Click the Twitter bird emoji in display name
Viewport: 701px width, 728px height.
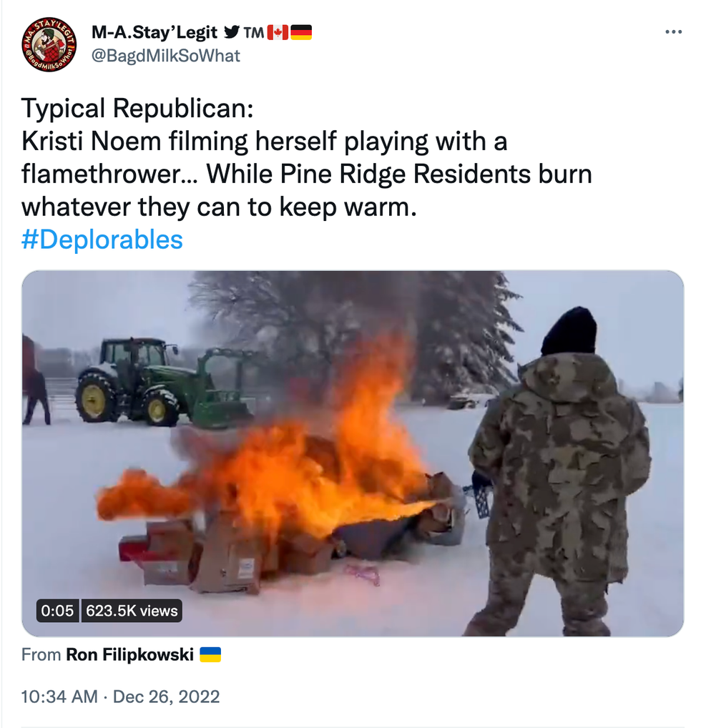(232, 32)
